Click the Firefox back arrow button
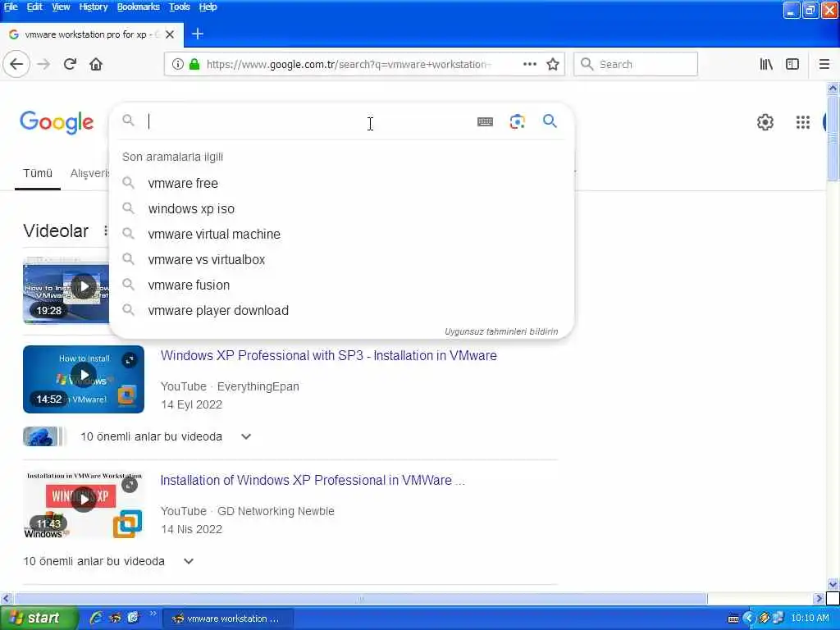 click(x=16, y=64)
